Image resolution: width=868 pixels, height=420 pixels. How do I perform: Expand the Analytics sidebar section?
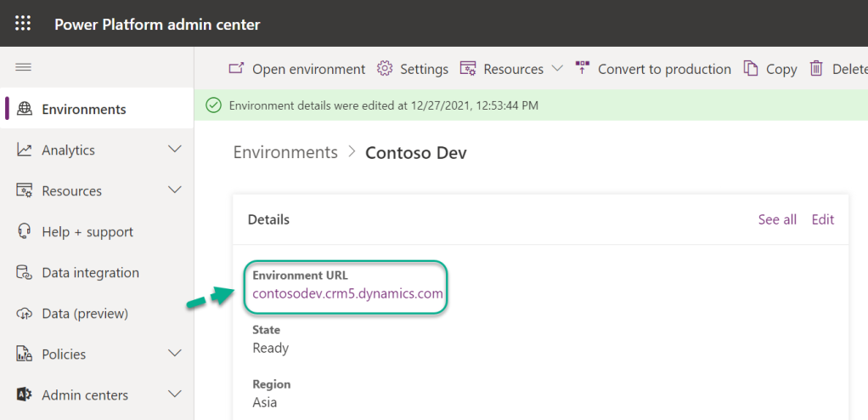(175, 150)
